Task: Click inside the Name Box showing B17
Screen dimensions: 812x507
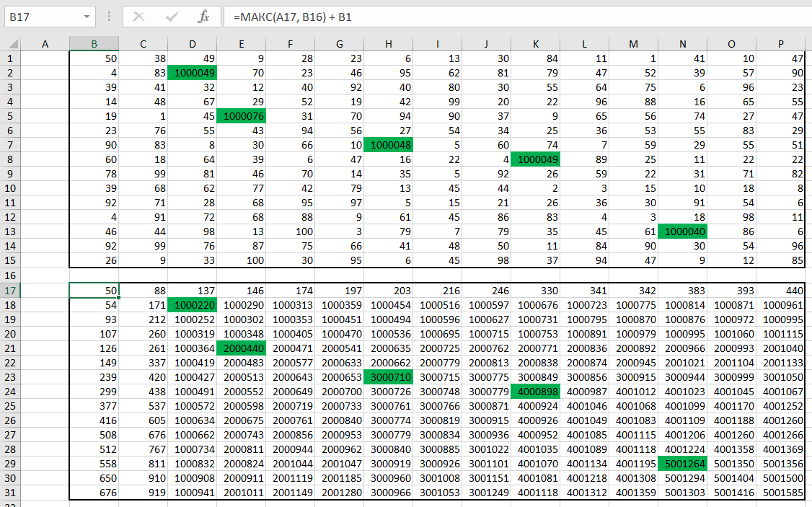Action: pyautogui.click(x=42, y=17)
